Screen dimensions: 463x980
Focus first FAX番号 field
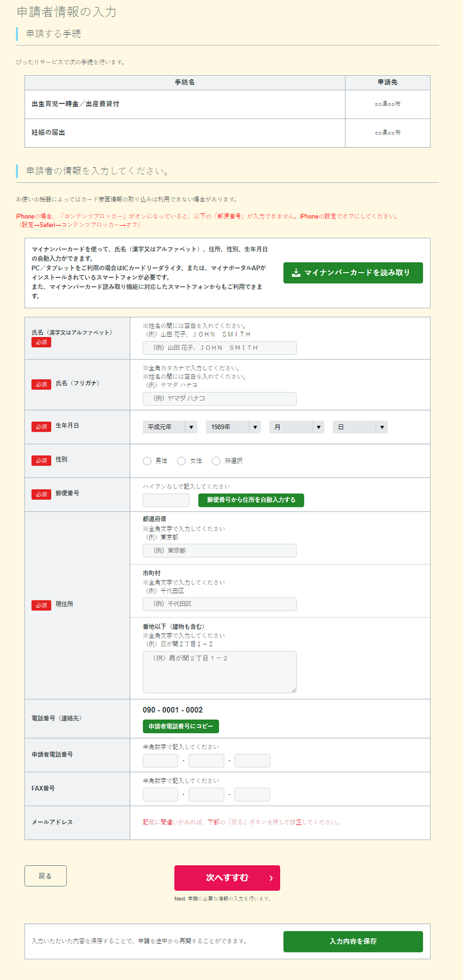161,794
